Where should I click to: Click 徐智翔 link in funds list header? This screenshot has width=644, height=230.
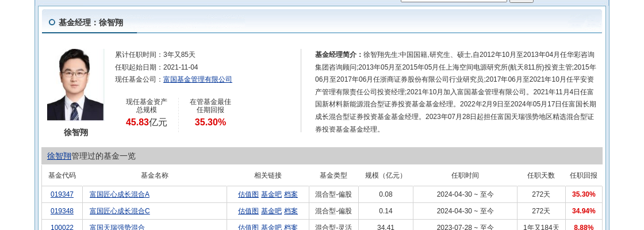pyautogui.click(x=59, y=156)
